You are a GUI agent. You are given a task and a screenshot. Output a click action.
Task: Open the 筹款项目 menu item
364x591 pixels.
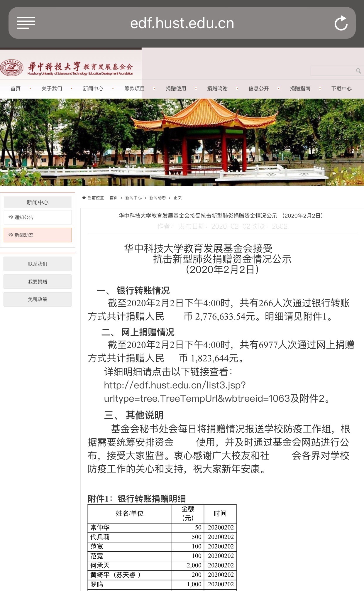click(134, 89)
